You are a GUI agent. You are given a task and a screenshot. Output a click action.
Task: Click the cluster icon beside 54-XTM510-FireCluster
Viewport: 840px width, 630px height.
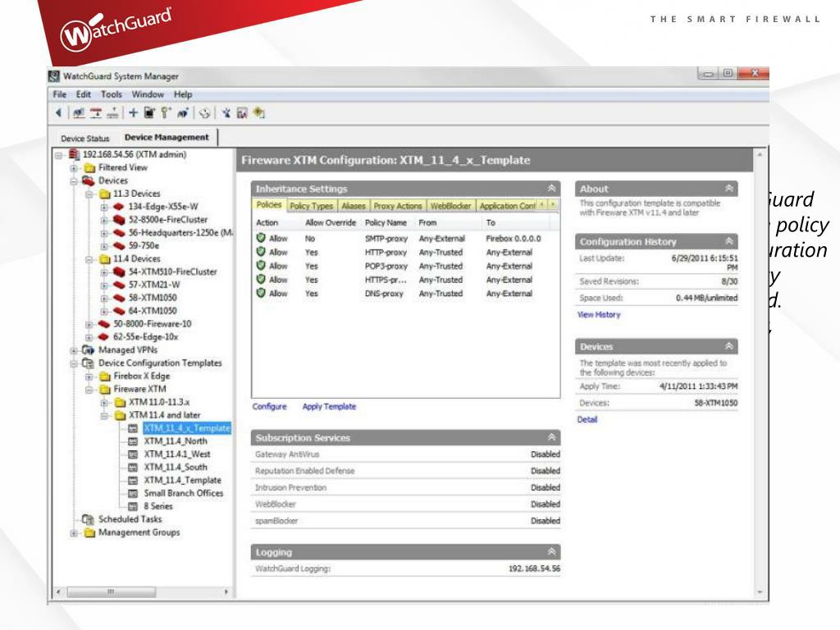(119, 272)
